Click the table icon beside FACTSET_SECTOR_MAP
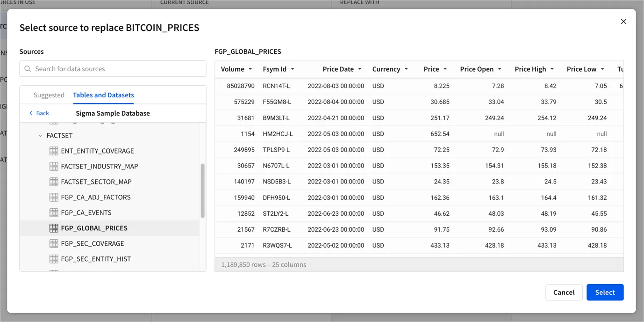 (54, 182)
